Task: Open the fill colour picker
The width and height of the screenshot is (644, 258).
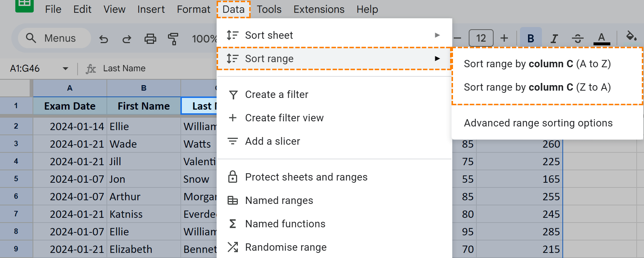Action: [631, 37]
